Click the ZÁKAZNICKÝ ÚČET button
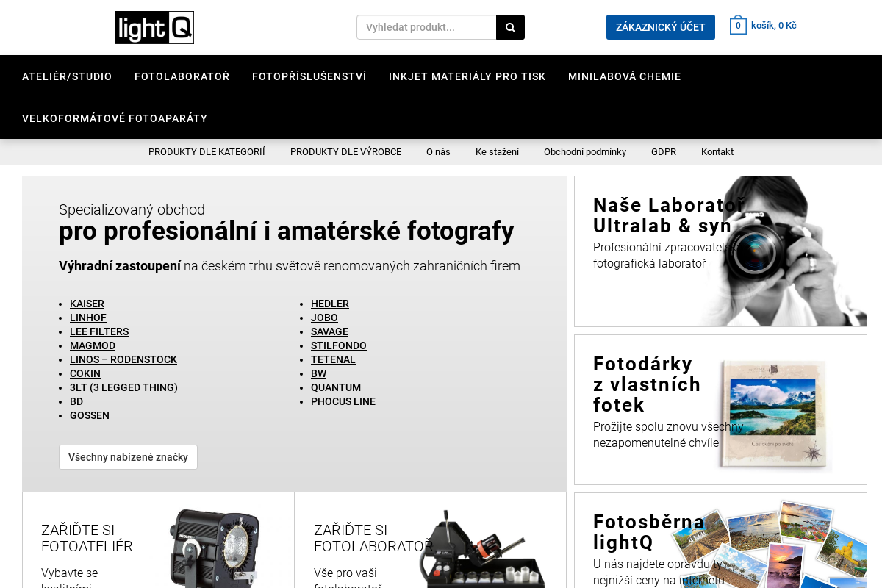 pos(660,26)
